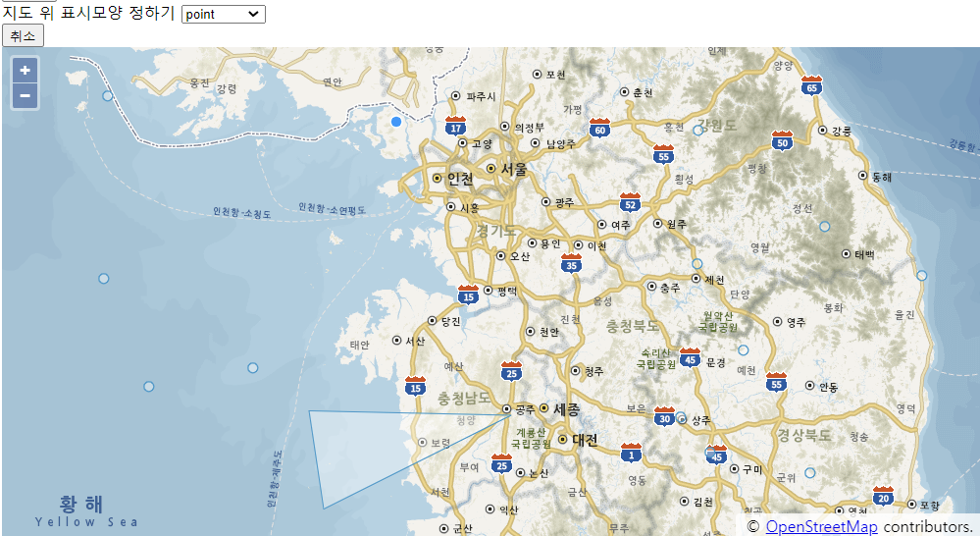Click the 남양주 city label
980x536 pixels.
coord(560,144)
